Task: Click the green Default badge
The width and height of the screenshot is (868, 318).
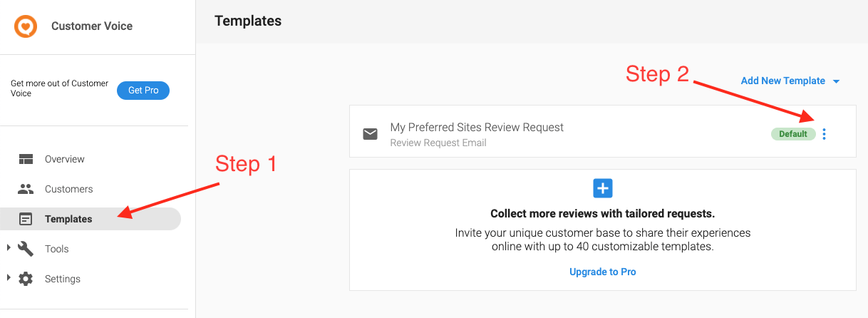Action: (793, 134)
